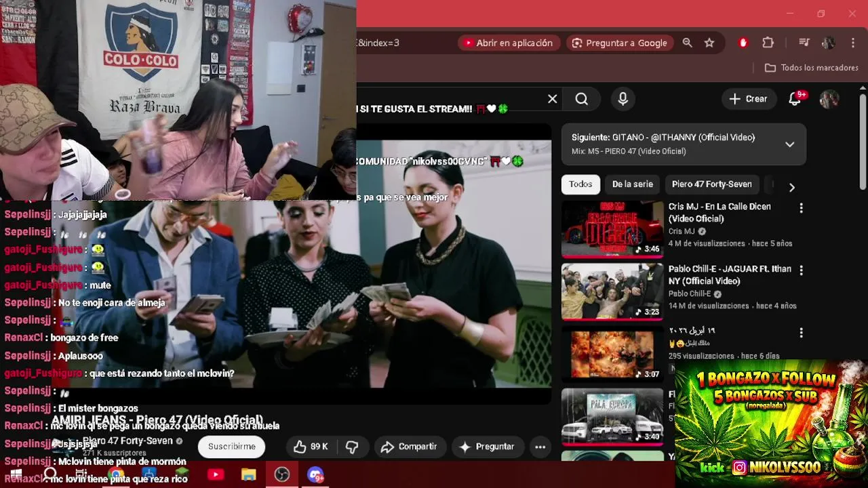Open options menu for the 295 visualizaciones video
Screen dimensions: 868x488
click(x=801, y=333)
